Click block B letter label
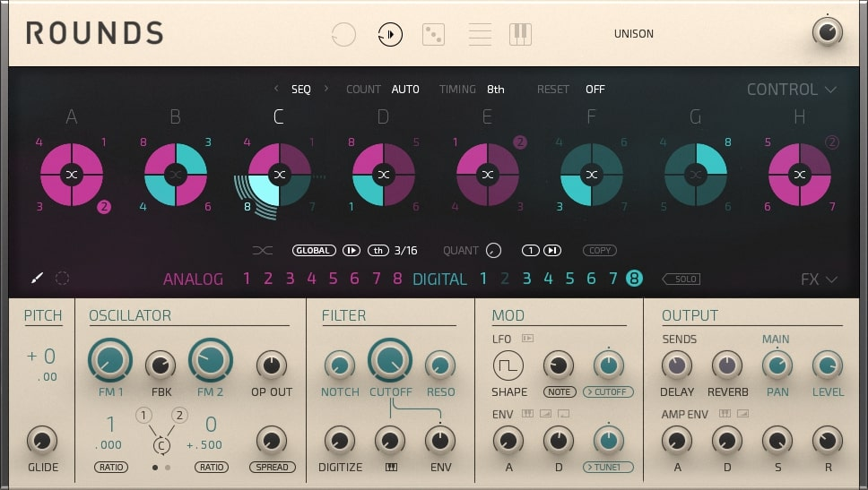868x490 pixels. 176,117
